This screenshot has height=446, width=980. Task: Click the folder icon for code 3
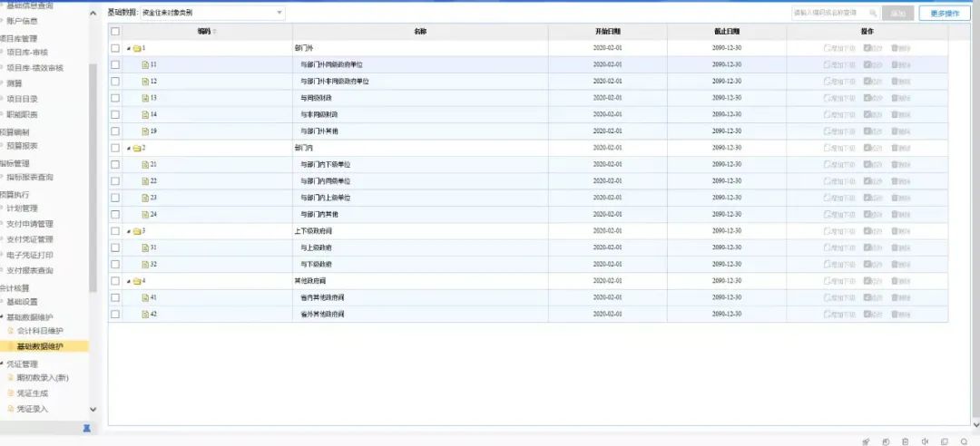pyautogui.click(x=137, y=231)
